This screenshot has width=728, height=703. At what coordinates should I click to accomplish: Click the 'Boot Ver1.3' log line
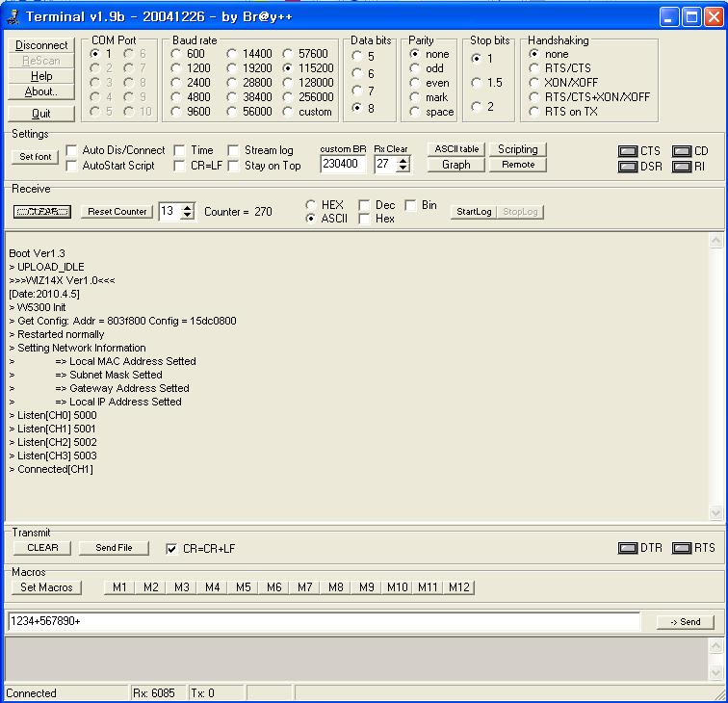click(x=38, y=253)
